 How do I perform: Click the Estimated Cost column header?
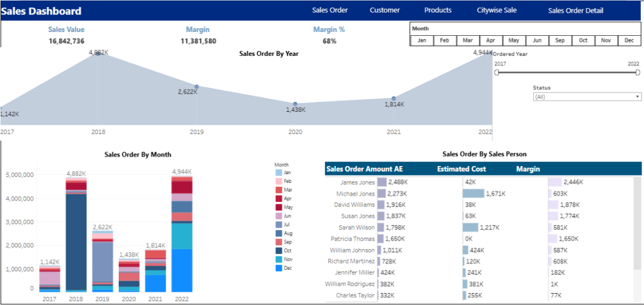pyautogui.click(x=460, y=169)
